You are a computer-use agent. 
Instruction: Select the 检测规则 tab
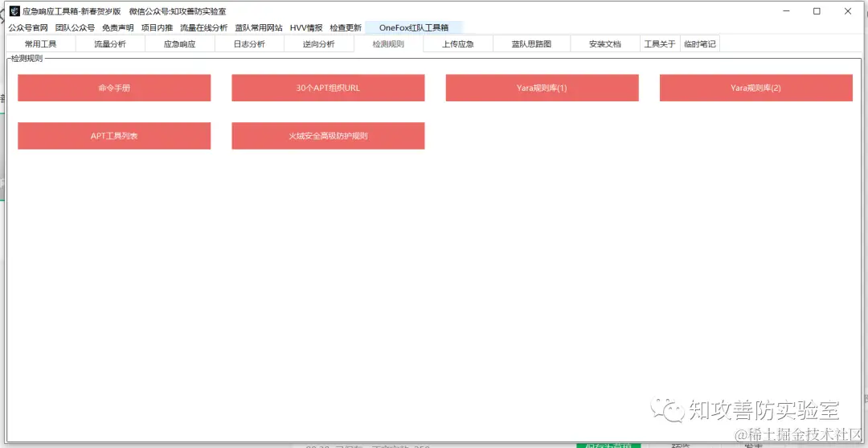pyautogui.click(x=389, y=44)
